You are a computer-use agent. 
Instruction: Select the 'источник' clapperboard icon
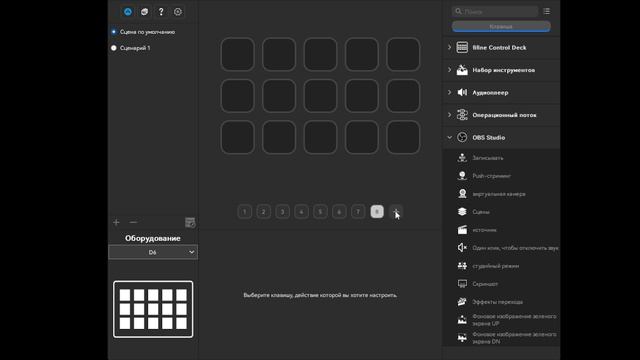tap(462, 230)
